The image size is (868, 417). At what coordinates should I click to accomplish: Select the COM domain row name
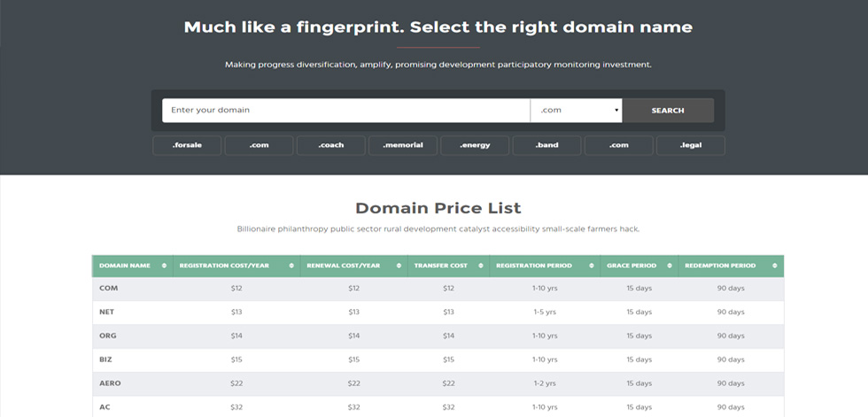[108, 289]
